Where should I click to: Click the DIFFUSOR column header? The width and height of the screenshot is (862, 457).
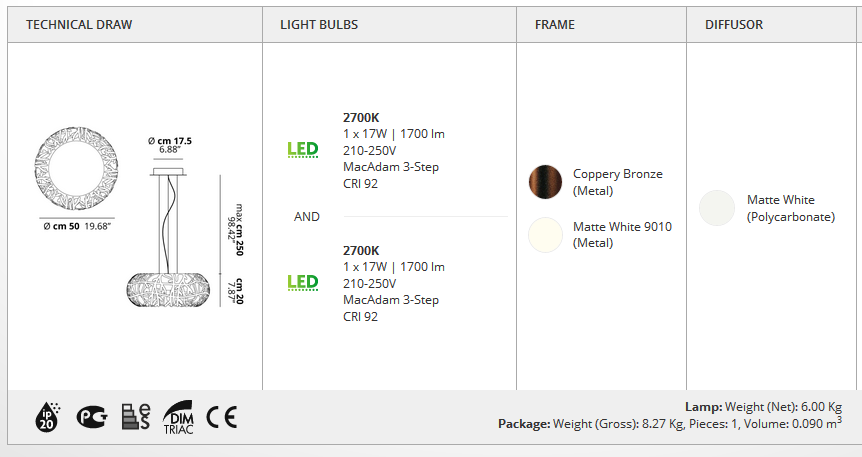tap(734, 25)
